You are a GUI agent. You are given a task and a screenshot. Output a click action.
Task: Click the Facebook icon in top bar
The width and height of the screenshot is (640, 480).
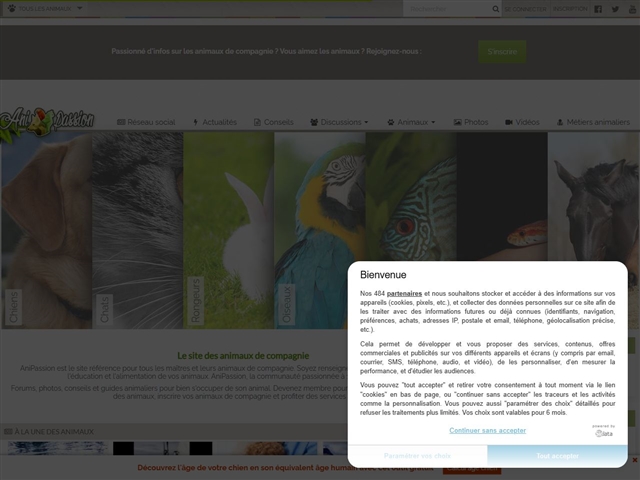tap(598, 9)
